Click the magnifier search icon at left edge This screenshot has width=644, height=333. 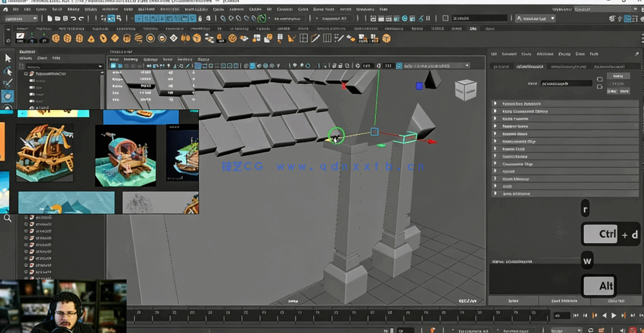click(x=8, y=219)
